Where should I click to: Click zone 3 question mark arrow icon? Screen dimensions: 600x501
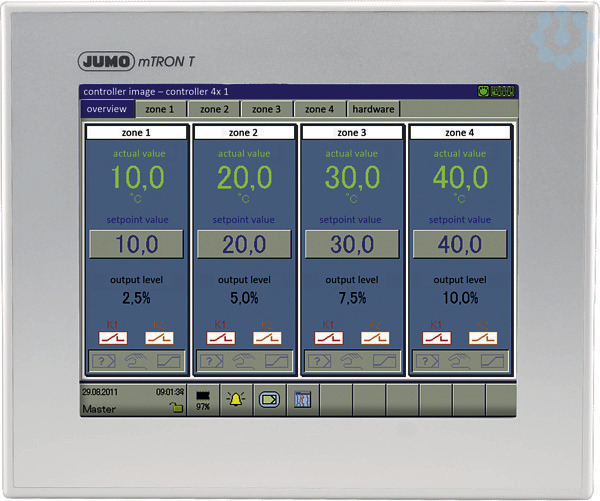[320, 361]
